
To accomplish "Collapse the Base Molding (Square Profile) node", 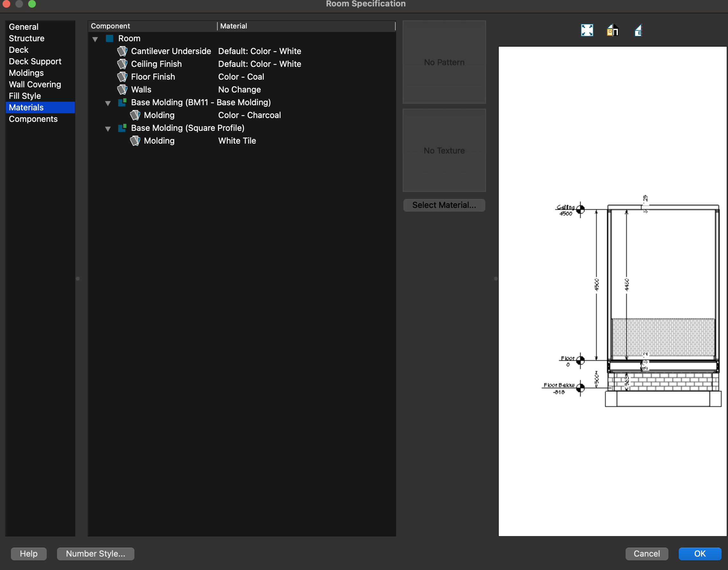I will click(x=108, y=129).
